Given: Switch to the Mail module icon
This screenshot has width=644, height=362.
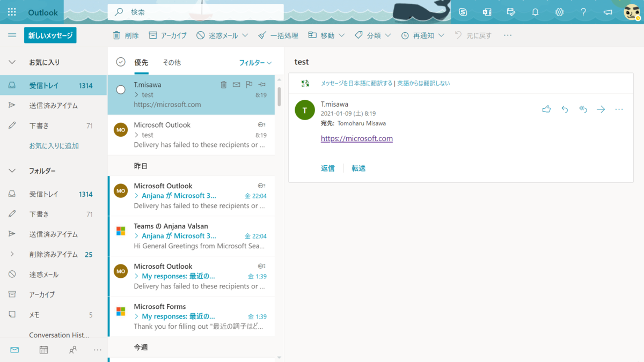Looking at the screenshot, I should click(x=14, y=350).
